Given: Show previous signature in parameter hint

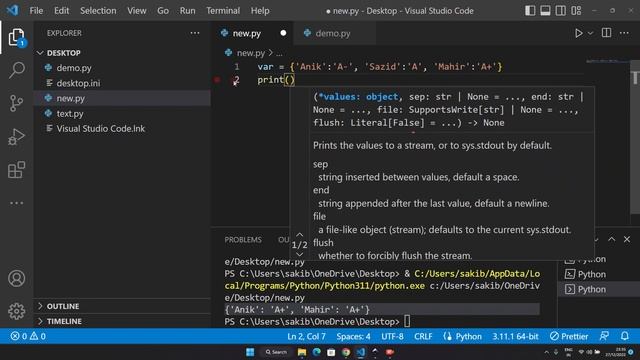Looking at the screenshot, I should coord(299,235).
